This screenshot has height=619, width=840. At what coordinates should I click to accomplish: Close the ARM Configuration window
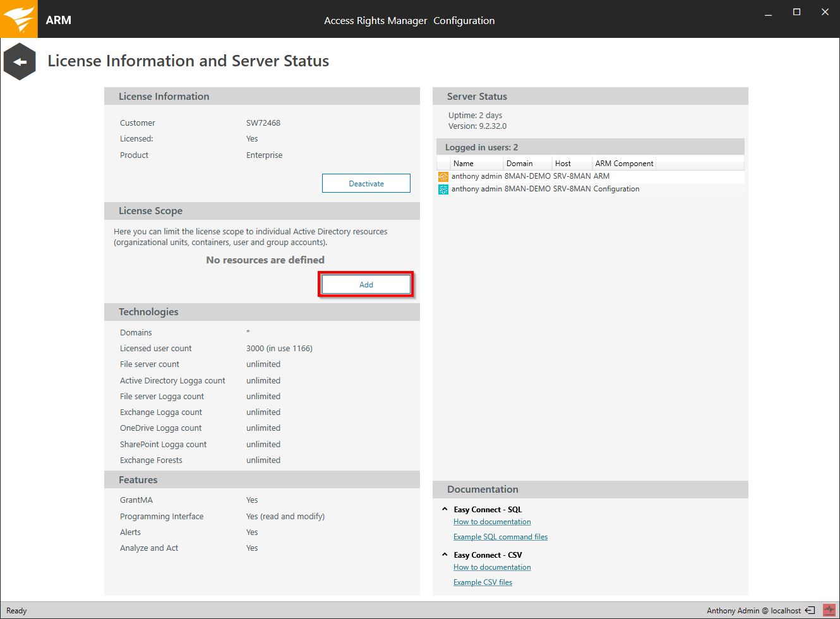pyautogui.click(x=825, y=13)
